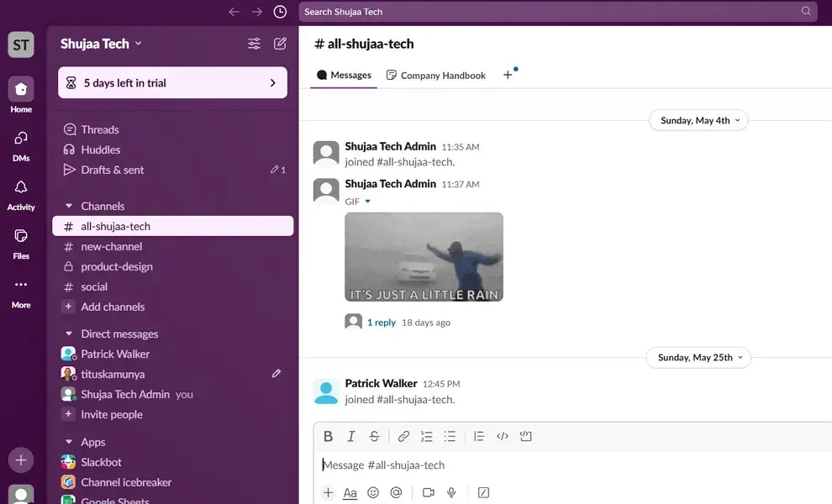The width and height of the screenshot is (832, 504).
Task: Record a video clip
Action: (x=429, y=492)
